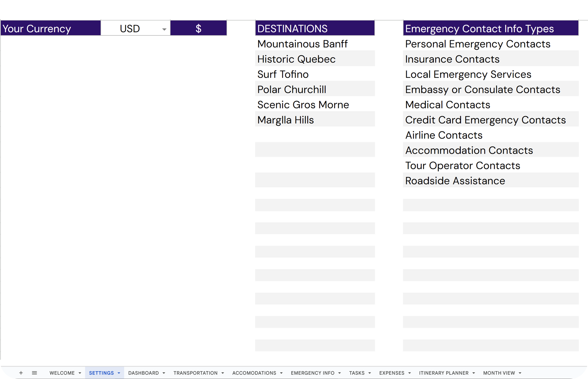Expand the SETTINGS tab menu arrow

[119, 373]
